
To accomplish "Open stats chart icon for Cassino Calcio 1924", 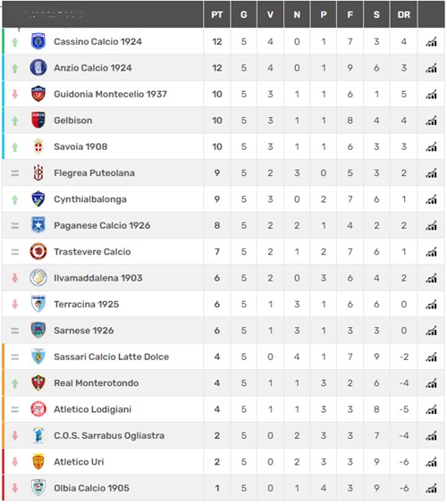I will pyautogui.click(x=431, y=42).
